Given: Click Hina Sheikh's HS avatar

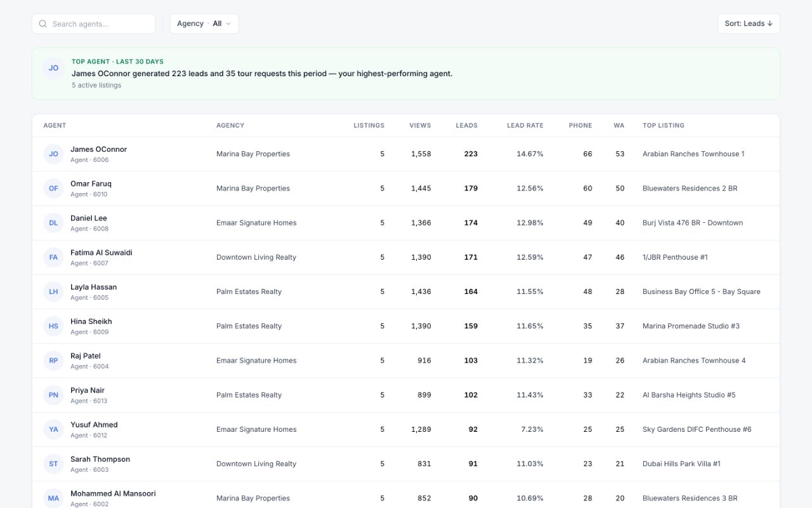Looking at the screenshot, I should click(53, 326).
